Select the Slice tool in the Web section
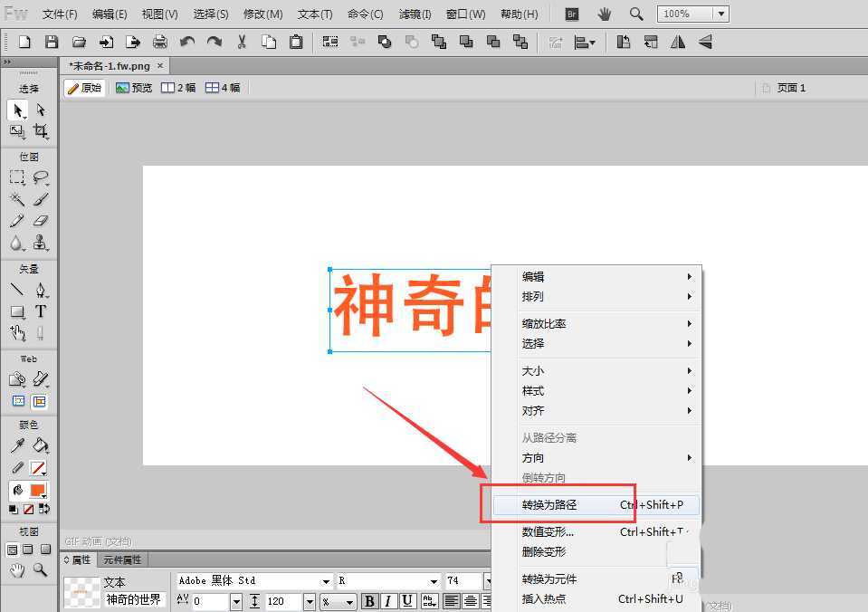 40,379
